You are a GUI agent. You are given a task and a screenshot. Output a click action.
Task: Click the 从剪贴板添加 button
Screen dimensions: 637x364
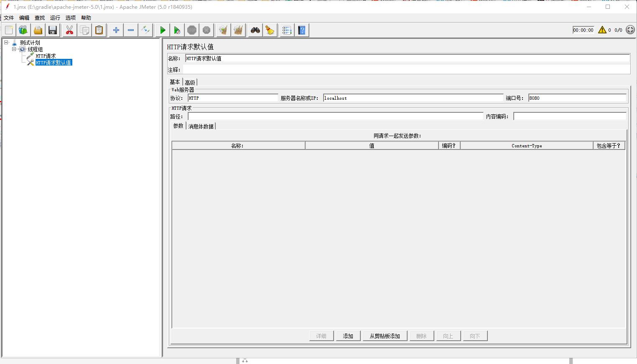(x=385, y=336)
